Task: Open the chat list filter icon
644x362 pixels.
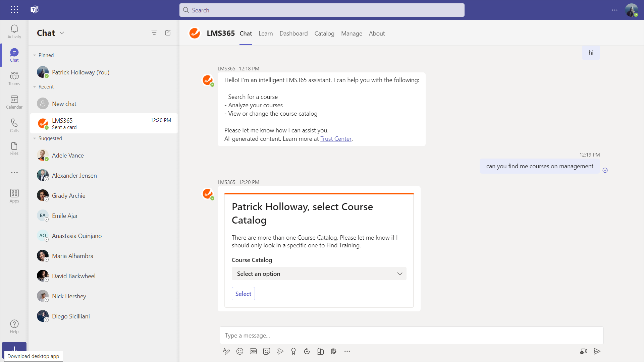Action: pos(154,33)
